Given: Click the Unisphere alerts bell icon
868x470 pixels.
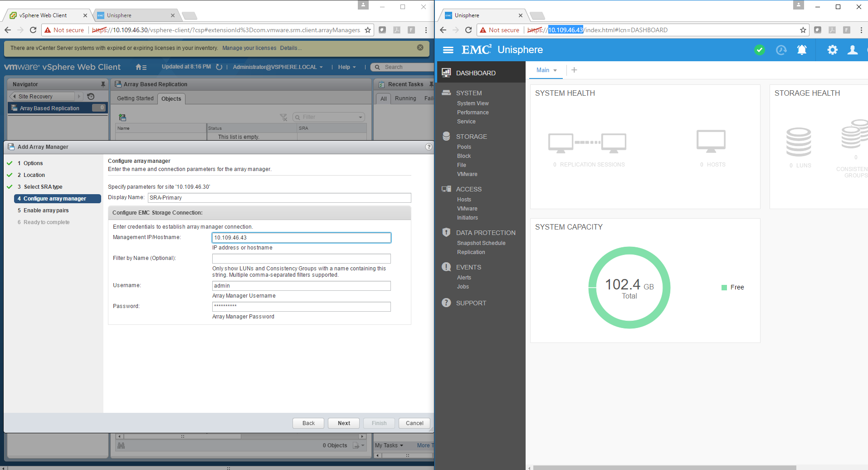Looking at the screenshot, I should point(802,50).
